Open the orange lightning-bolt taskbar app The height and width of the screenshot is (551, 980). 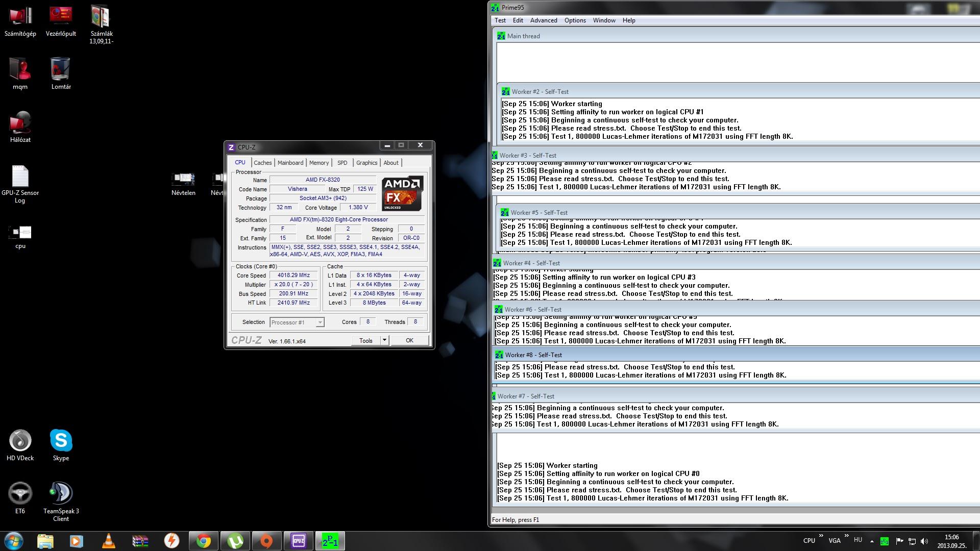point(171,541)
